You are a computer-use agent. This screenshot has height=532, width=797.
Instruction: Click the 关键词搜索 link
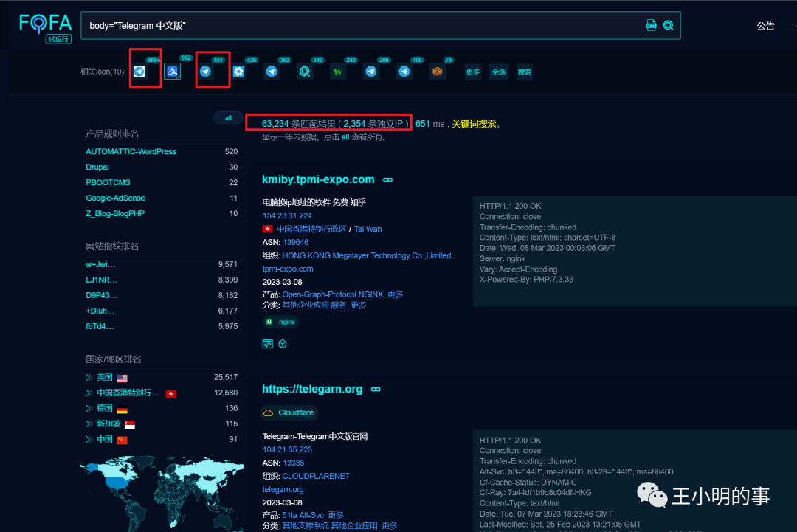[x=474, y=123]
